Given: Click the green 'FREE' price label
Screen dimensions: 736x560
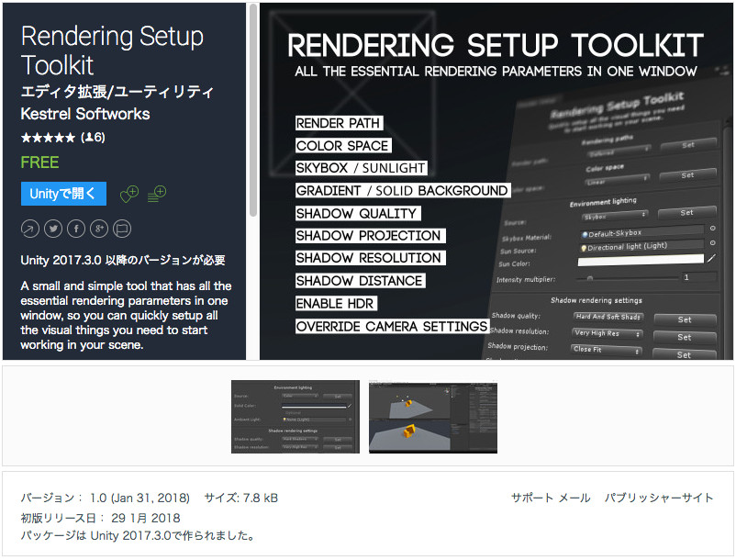Looking at the screenshot, I should pyautogui.click(x=39, y=162).
